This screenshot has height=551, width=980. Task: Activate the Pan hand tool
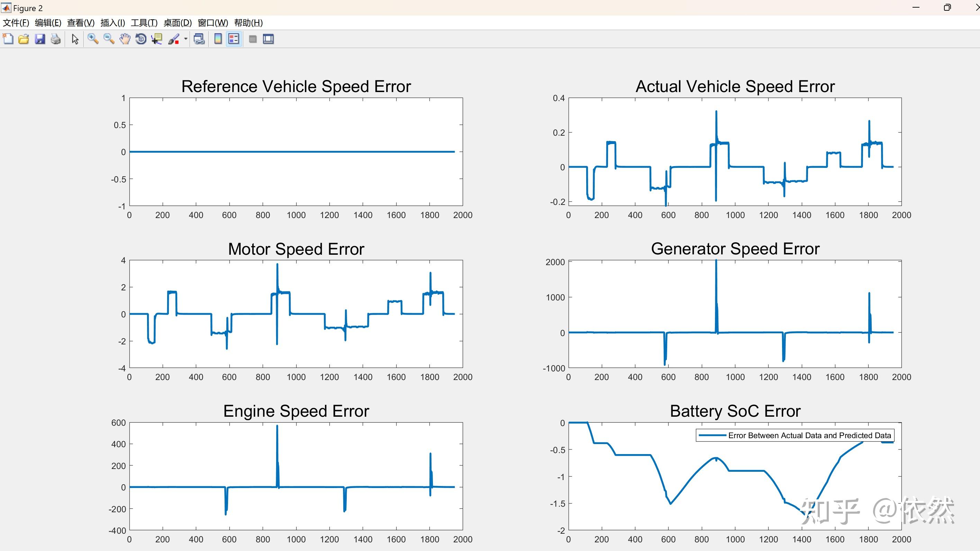tap(125, 39)
